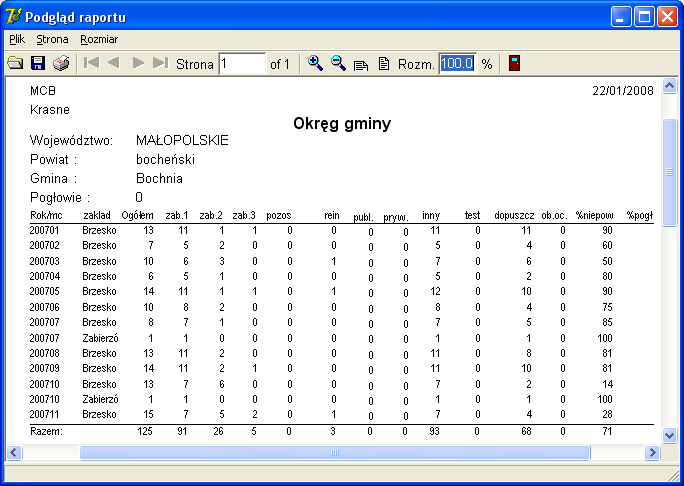
Task: Close the Podgląd raportu window
Action: click(667, 17)
